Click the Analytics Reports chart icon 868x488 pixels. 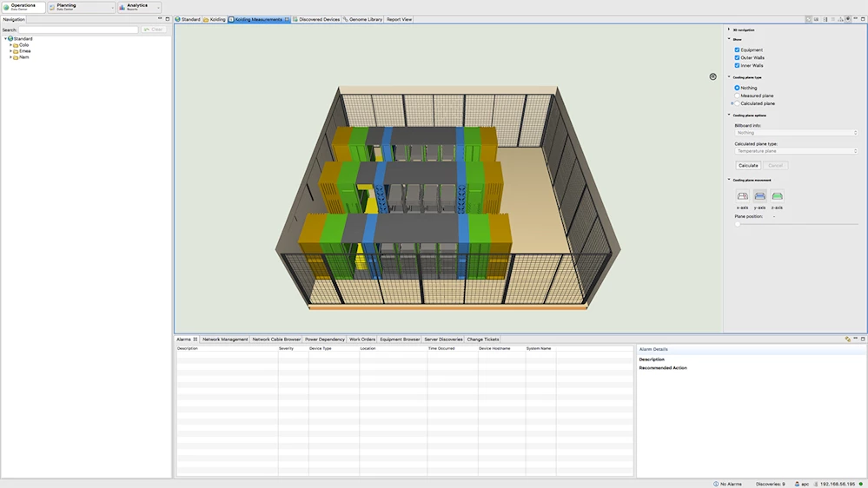(122, 7)
